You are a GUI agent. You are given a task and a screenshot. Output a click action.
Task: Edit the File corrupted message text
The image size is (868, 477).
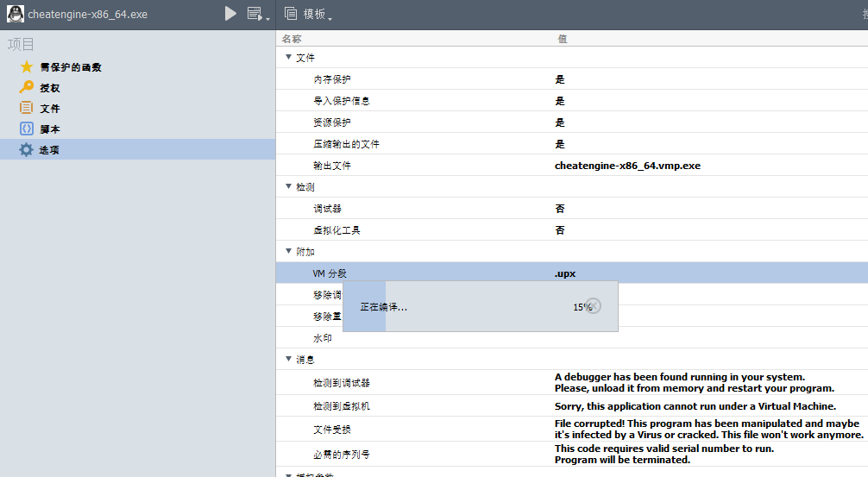point(709,429)
